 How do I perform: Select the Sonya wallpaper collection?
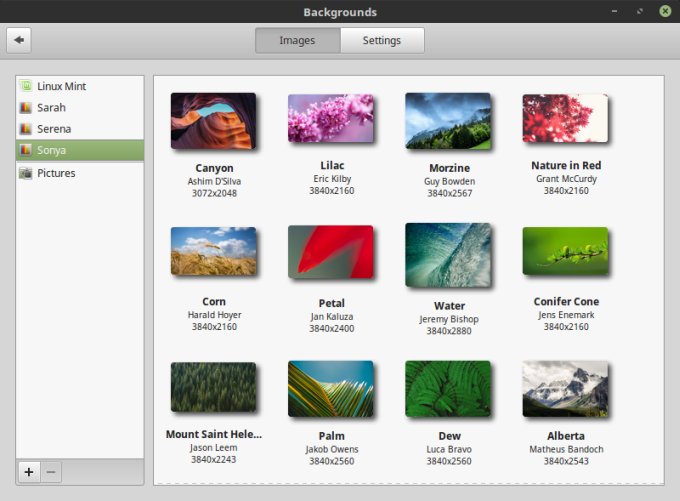point(54,150)
